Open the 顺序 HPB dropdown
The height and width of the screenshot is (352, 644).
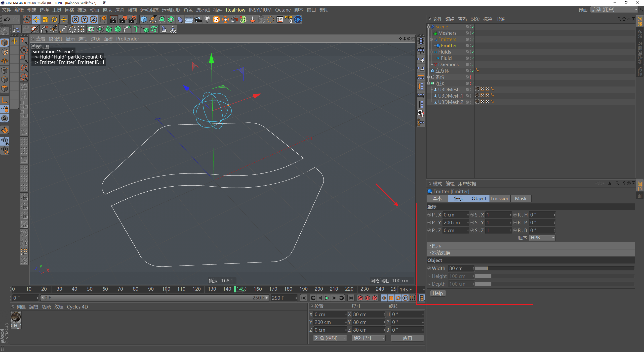tap(542, 238)
